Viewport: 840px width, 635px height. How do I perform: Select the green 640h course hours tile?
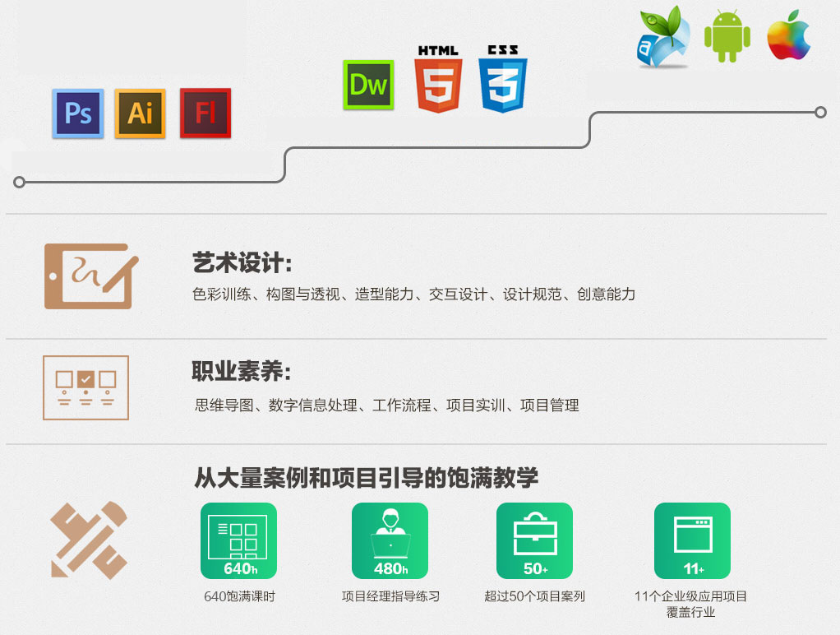click(x=238, y=540)
